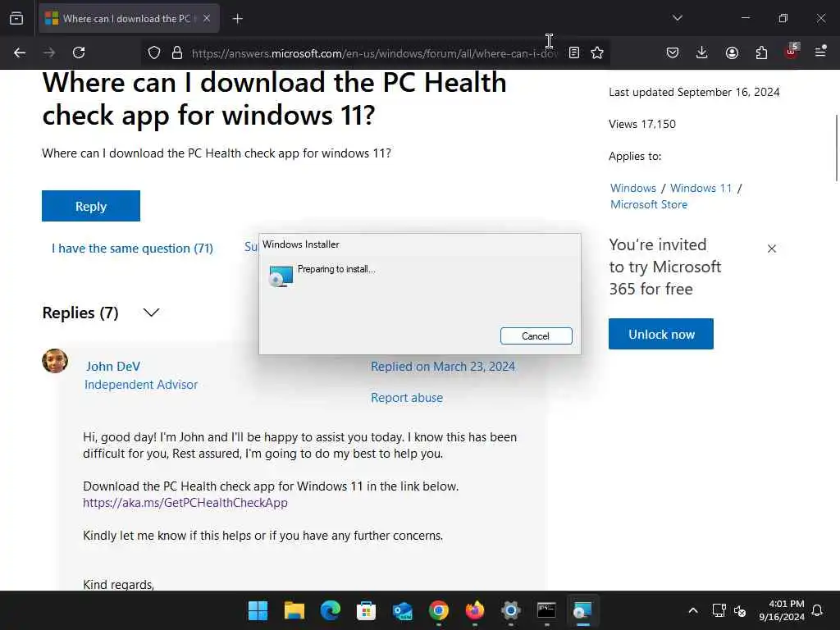Switch to Google Chrome in the taskbar
The image size is (840, 630).
tap(439, 610)
